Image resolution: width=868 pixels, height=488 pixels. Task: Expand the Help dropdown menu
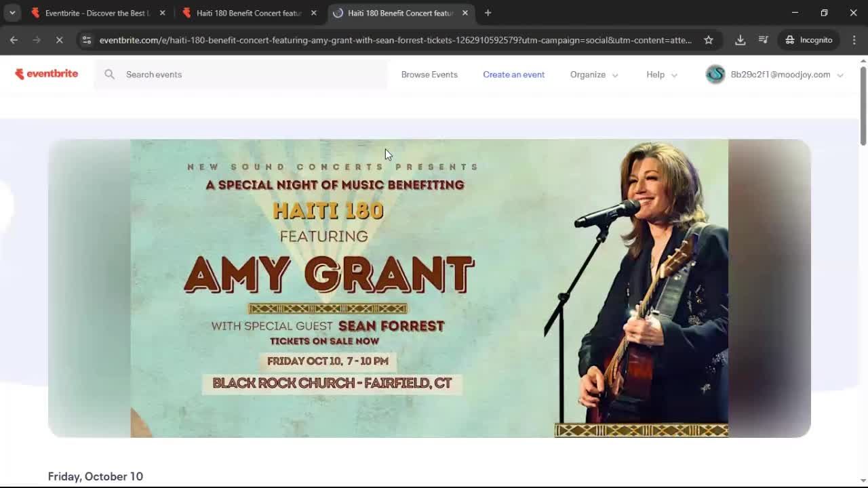coord(662,75)
